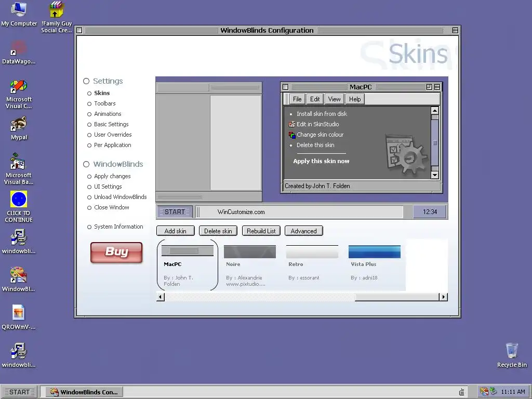Select the Skins radio option
Viewport: 532px width, 399px height.
[98, 93]
